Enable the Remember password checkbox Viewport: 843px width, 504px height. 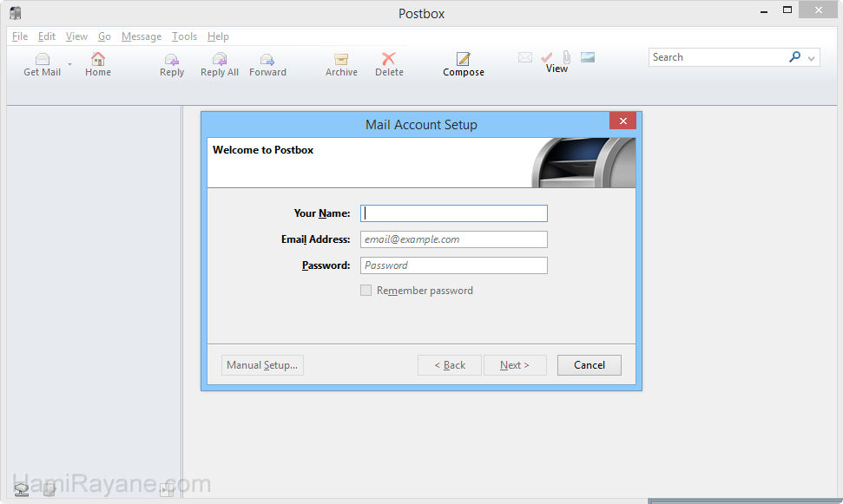(x=366, y=291)
